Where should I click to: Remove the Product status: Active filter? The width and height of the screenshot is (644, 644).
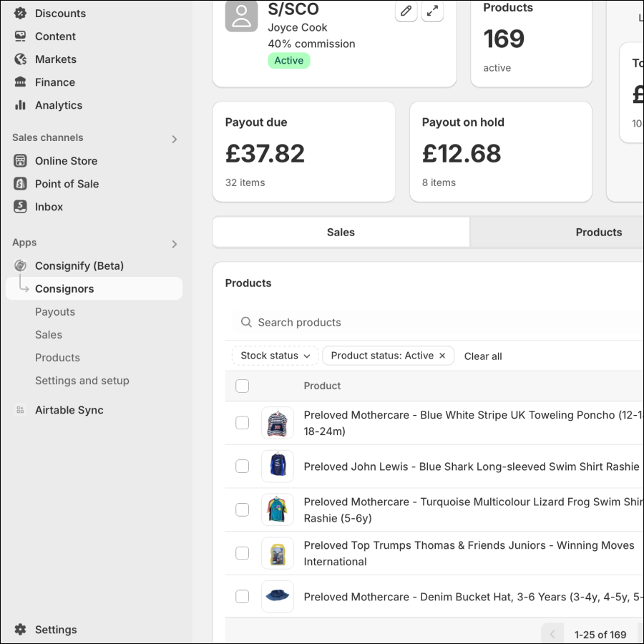[x=442, y=356]
